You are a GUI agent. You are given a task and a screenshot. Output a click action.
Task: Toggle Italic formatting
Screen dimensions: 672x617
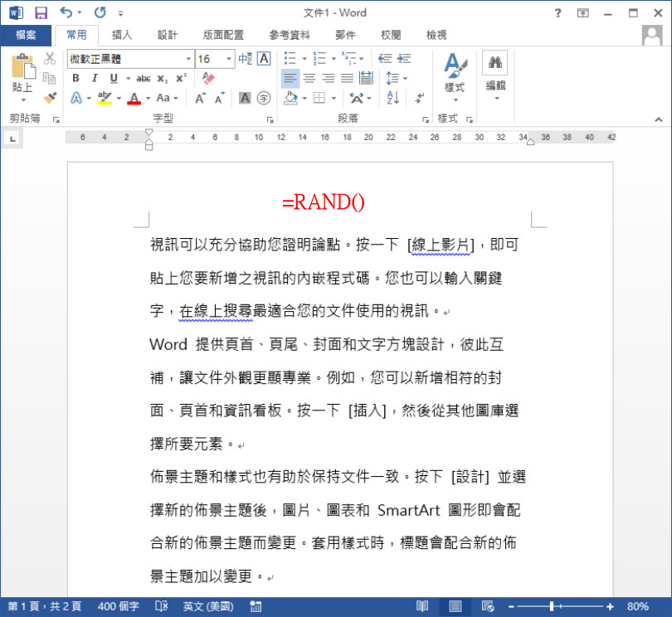coord(94,78)
